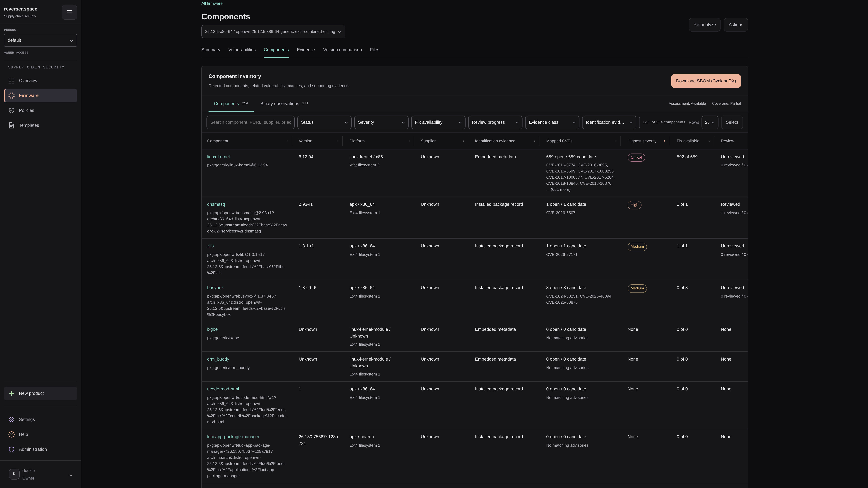Open the firmware image selector dropdown

coord(273,32)
